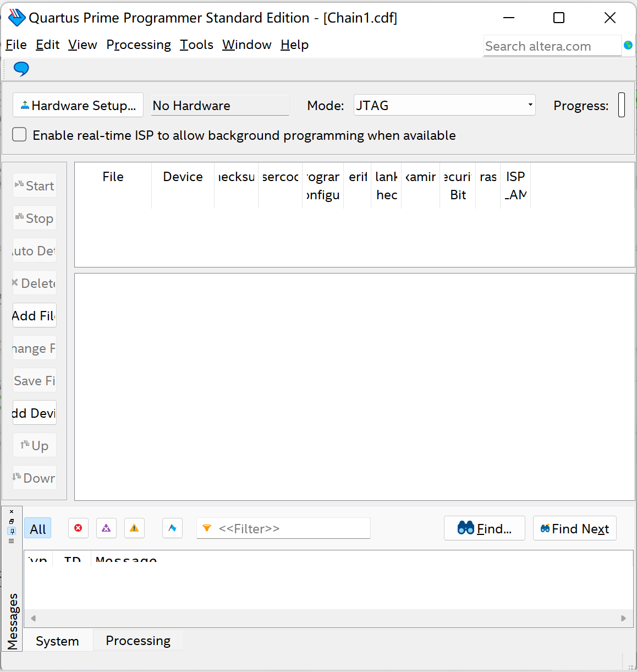This screenshot has height=672, width=637.
Task: Click the Find... button
Action: click(x=485, y=528)
